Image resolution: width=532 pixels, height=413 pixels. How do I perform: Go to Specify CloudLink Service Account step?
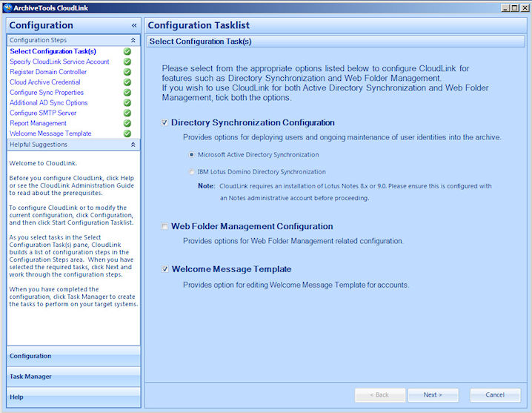click(x=59, y=62)
